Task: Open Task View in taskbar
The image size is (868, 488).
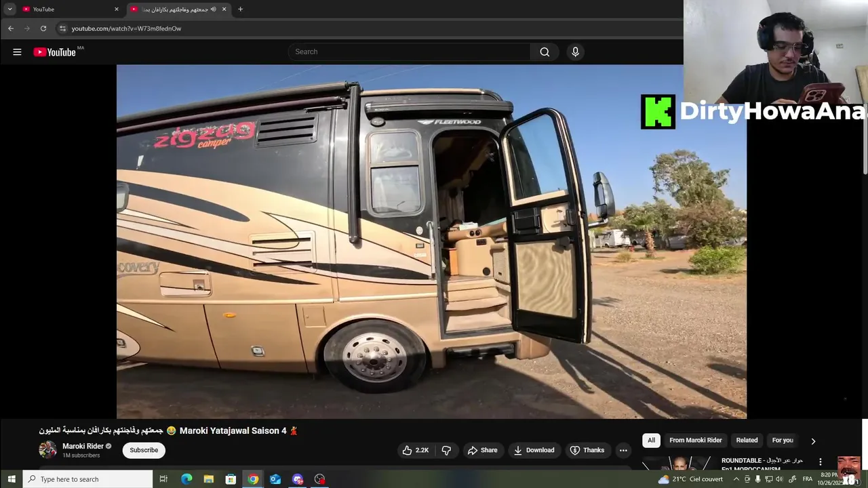Action: 163,479
